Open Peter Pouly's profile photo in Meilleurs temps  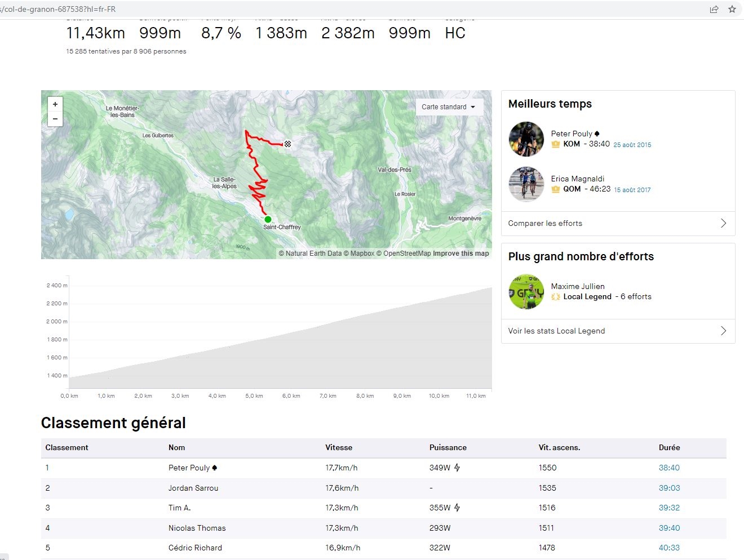[526, 139]
